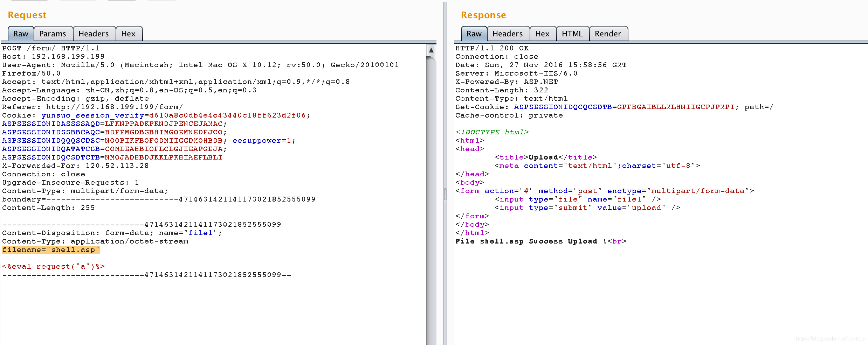
Task: Switch to the Response Render tab
Action: (608, 34)
